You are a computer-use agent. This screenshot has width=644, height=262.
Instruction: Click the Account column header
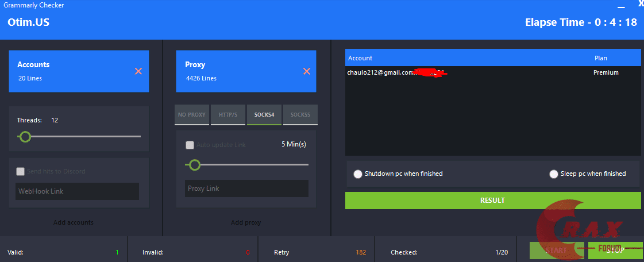(360, 58)
